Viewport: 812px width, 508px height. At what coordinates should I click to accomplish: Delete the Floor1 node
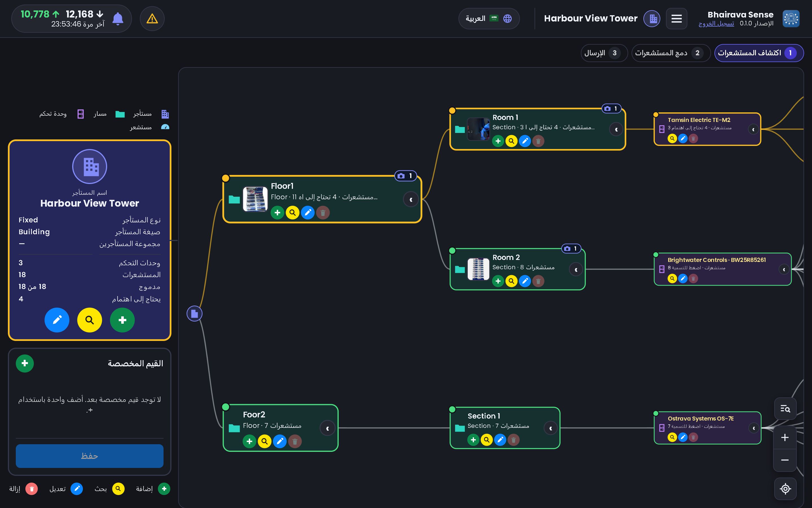click(323, 213)
